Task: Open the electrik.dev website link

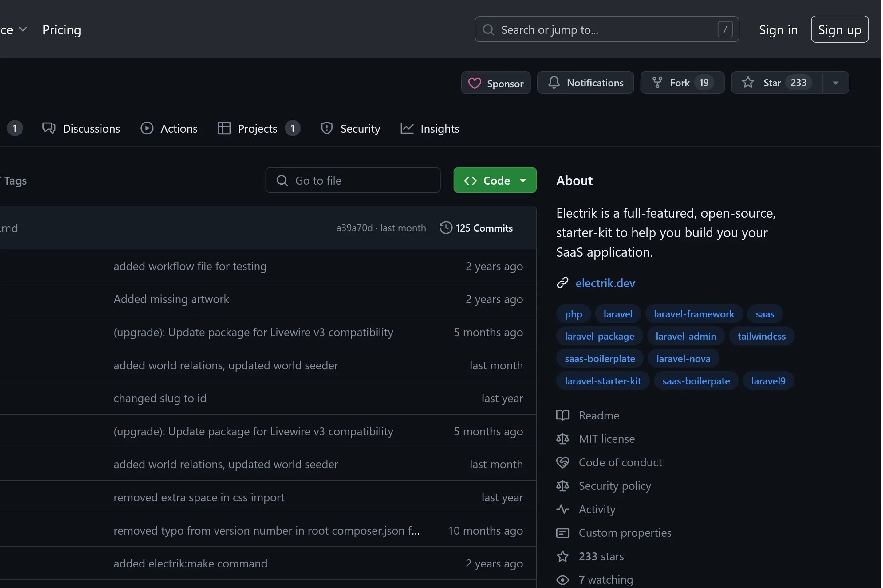Action: (x=605, y=283)
